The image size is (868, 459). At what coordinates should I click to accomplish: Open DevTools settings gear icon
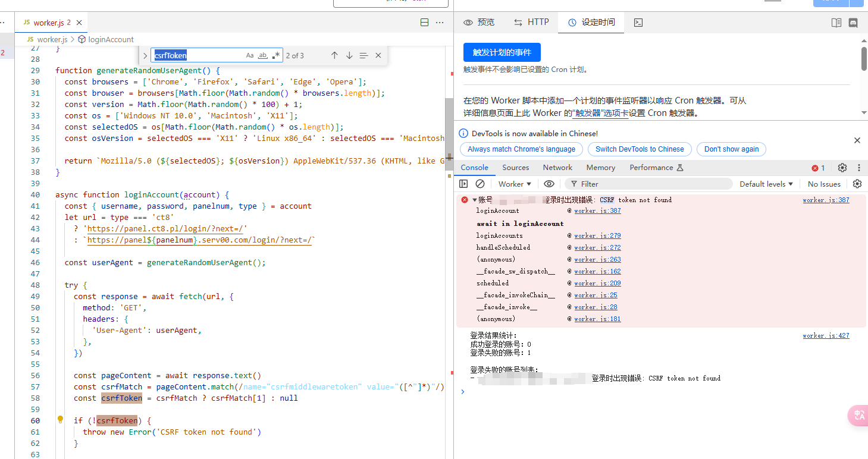point(842,168)
